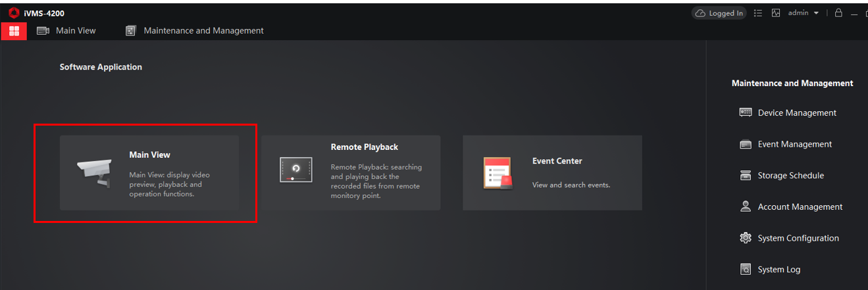
Task: Click the Remote Playback screen icon
Action: click(x=295, y=169)
